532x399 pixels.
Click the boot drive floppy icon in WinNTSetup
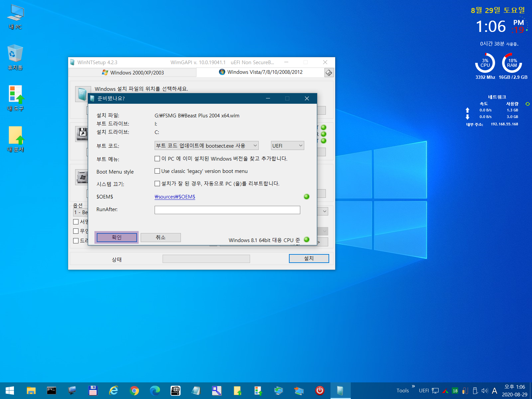[x=82, y=134]
